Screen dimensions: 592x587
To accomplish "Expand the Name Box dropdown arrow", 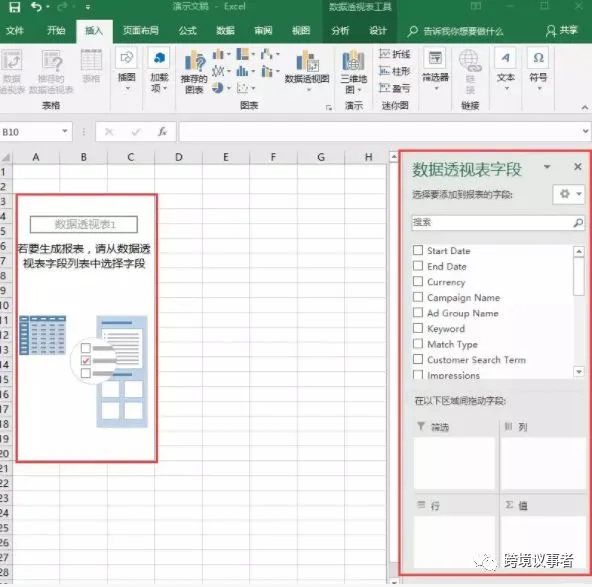I will [65, 131].
